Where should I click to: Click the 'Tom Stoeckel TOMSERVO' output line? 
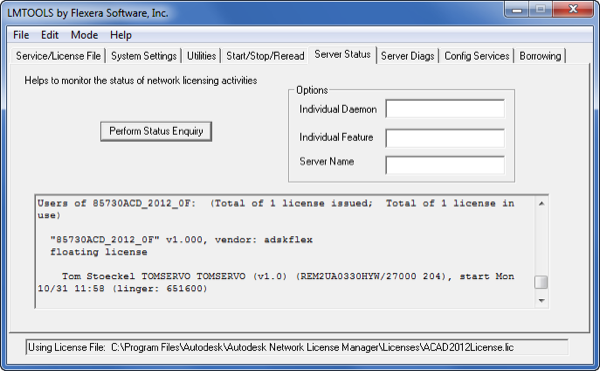tap(288, 276)
